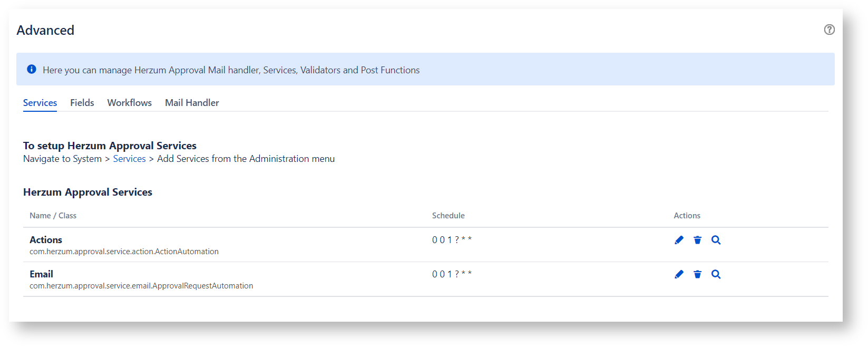Click the Name / Class column header
The image size is (868, 347).
point(53,216)
